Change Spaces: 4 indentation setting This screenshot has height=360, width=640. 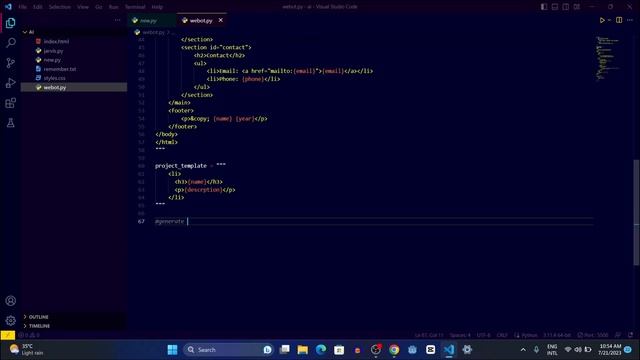click(460, 335)
